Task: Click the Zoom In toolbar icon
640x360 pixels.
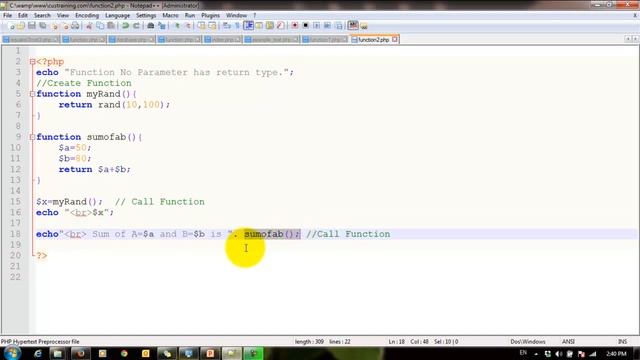Action: (x=177, y=26)
